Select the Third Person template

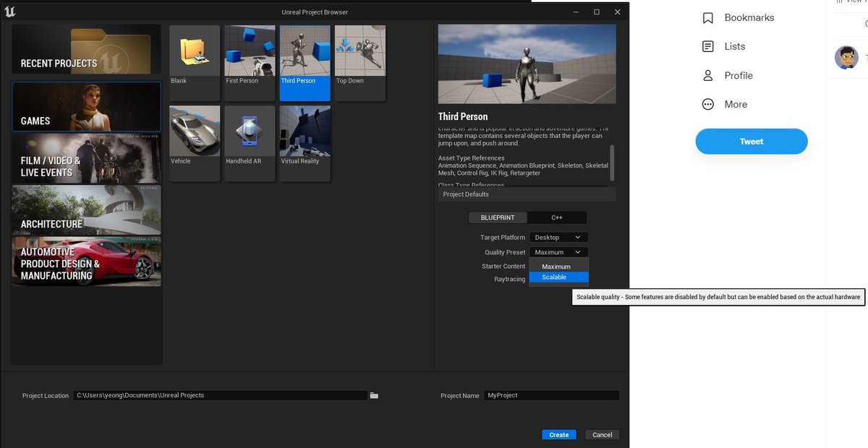coord(305,63)
